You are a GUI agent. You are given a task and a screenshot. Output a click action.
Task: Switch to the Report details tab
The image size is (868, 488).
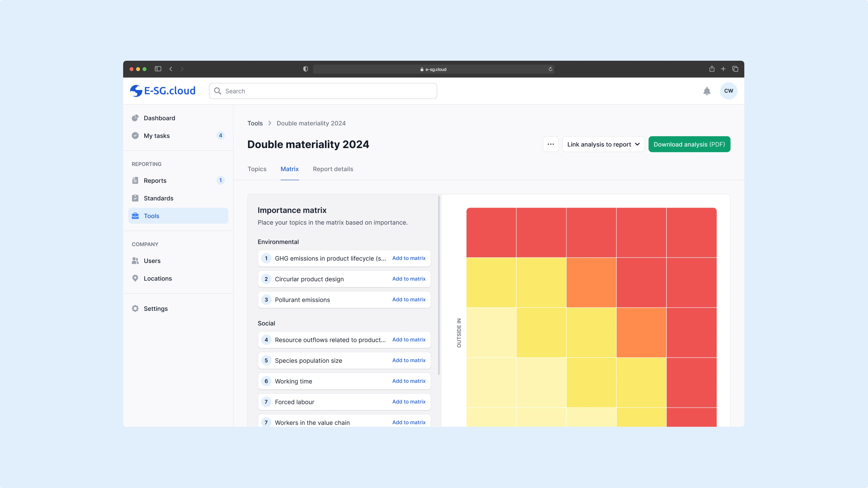click(333, 169)
